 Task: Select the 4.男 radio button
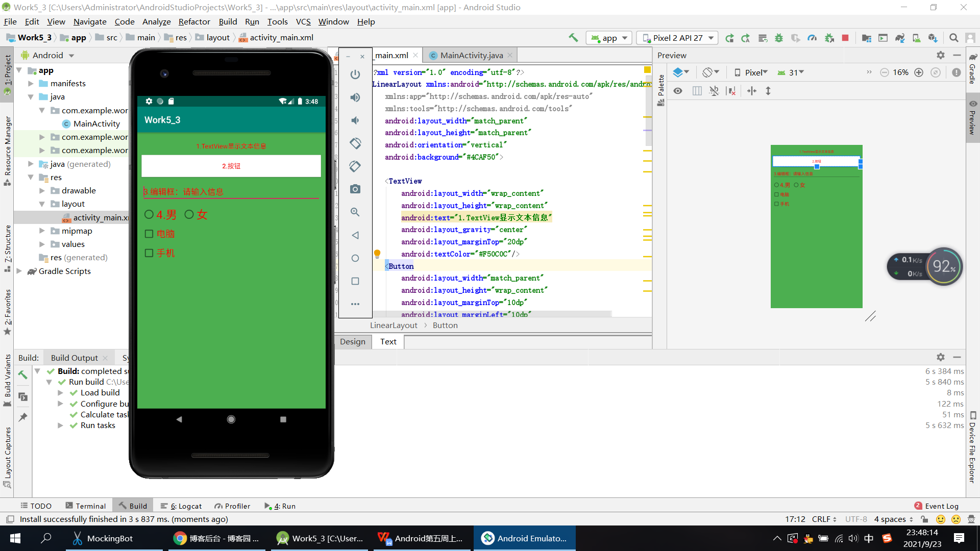149,215
